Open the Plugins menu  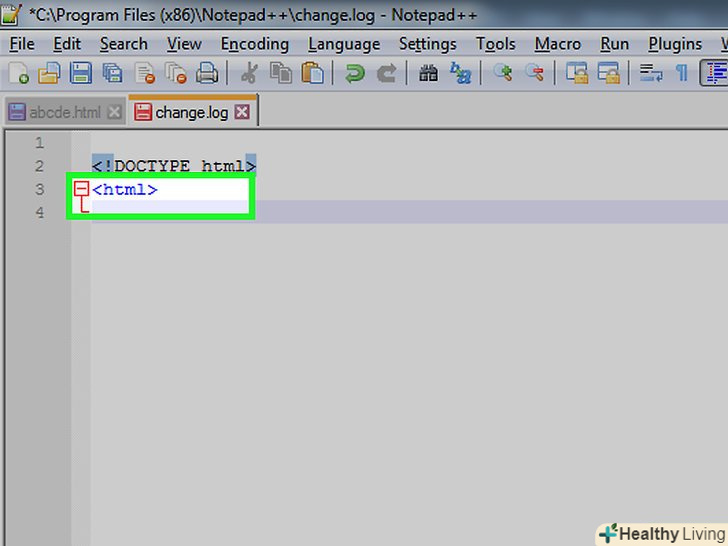(675, 44)
